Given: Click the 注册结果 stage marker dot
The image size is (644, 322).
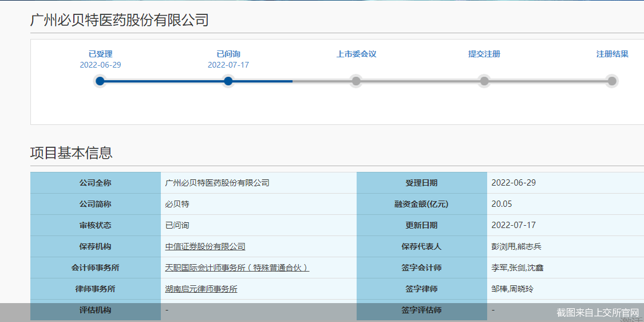Looking at the screenshot, I should coord(612,81).
